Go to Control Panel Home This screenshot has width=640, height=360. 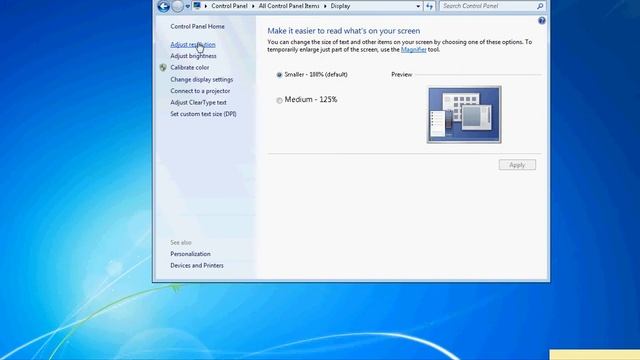198,26
